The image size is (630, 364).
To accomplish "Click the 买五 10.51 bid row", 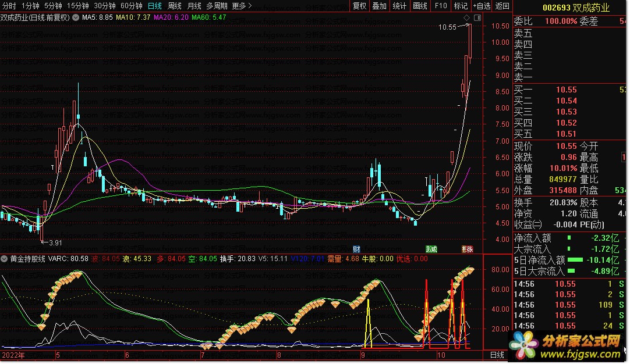I will [569, 134].
